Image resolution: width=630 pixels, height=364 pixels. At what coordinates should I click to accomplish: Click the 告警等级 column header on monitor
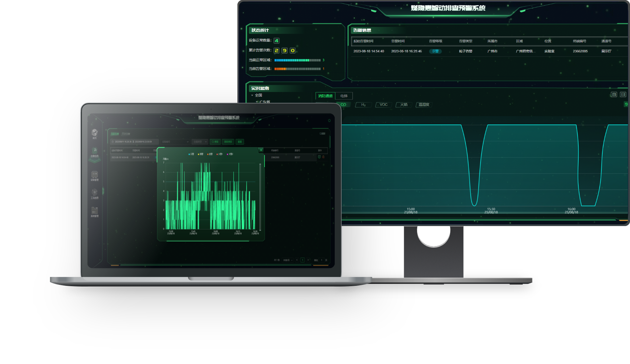click(436, 41)
